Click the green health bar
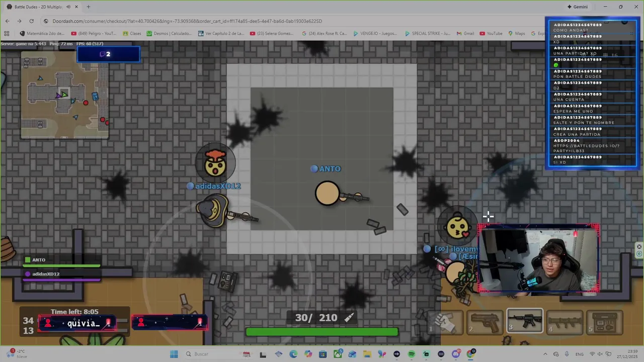The image size is (644, 362). [x=322, y=332]
